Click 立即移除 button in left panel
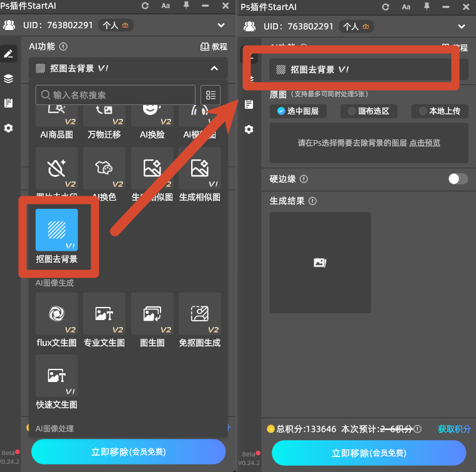This screenshot has height=472, width=476. pos(129,452)
